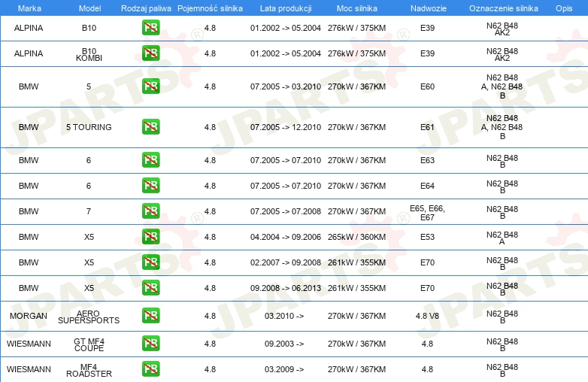Image resolution: width=588 pixels, height=382 pixels.
Task: Click the 'Opis' column header
Action: 564,8
